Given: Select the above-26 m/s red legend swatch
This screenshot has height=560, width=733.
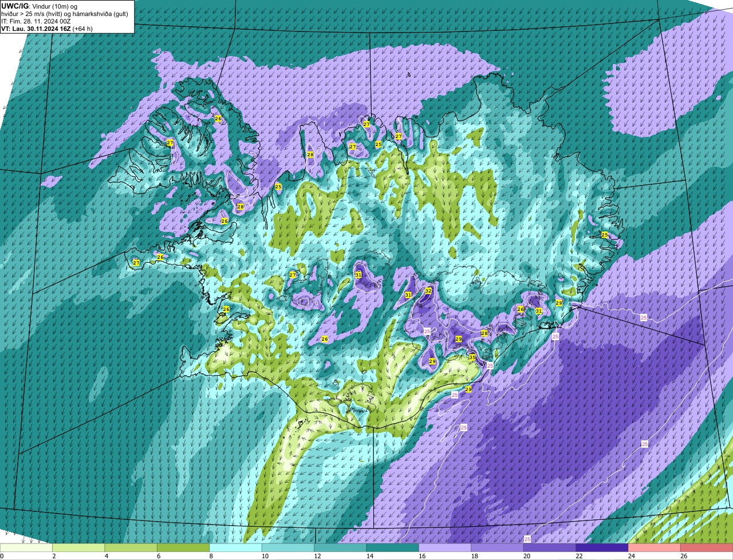Looking at the screenshot, I should tap(707, 548).
